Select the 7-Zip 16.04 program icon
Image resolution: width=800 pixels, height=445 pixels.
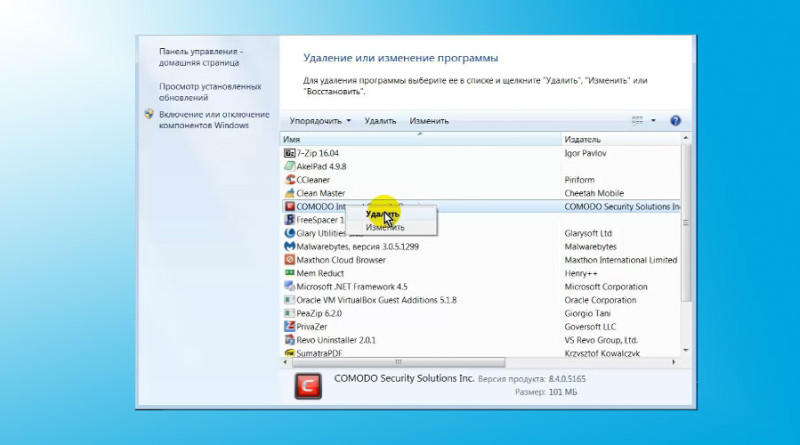tap(289, 153)
